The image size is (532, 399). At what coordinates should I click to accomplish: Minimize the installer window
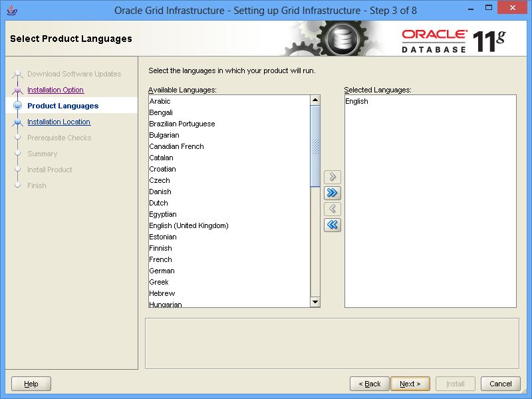471,8
